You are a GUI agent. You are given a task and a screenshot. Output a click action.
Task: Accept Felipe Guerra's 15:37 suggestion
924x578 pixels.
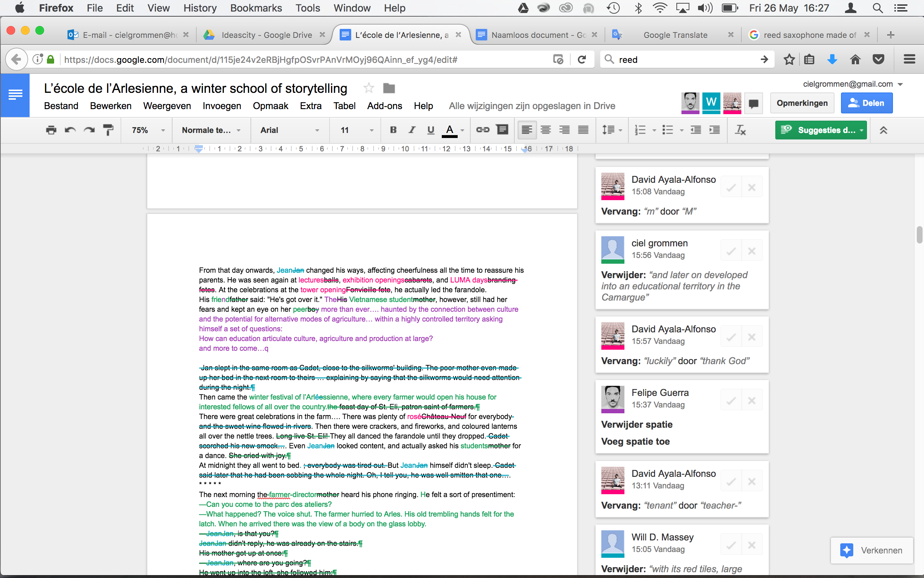click(x=731, y=401)
